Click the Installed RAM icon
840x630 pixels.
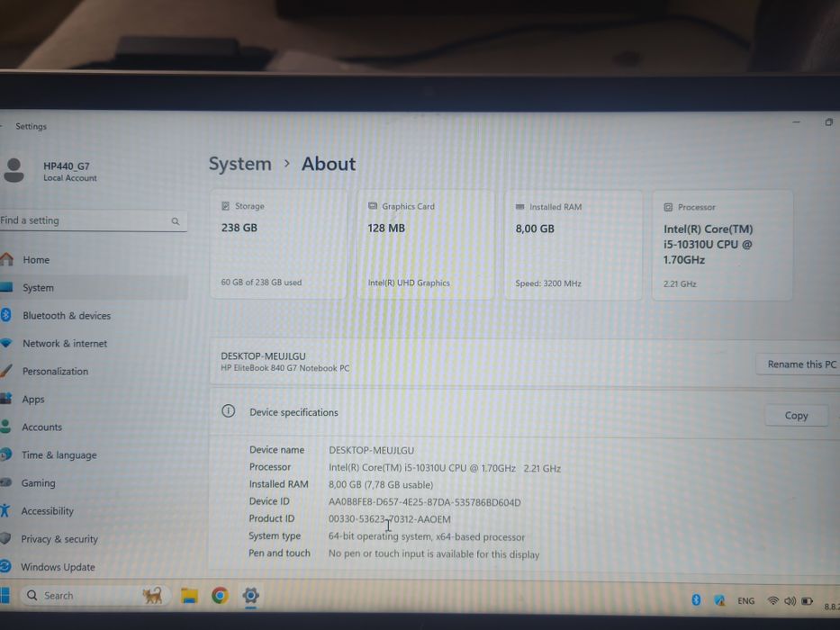519,207
